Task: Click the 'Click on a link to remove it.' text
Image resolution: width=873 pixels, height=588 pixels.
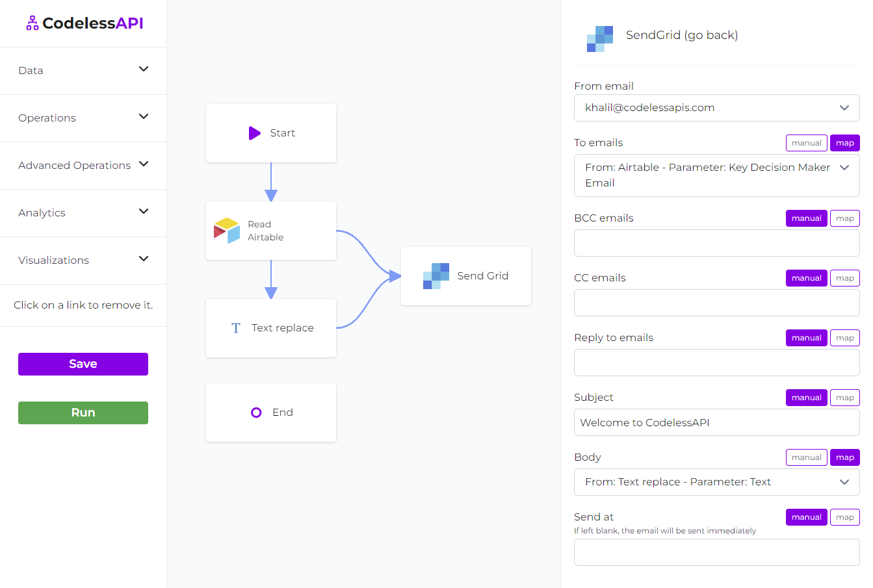Action: click(x=83, y=305)
